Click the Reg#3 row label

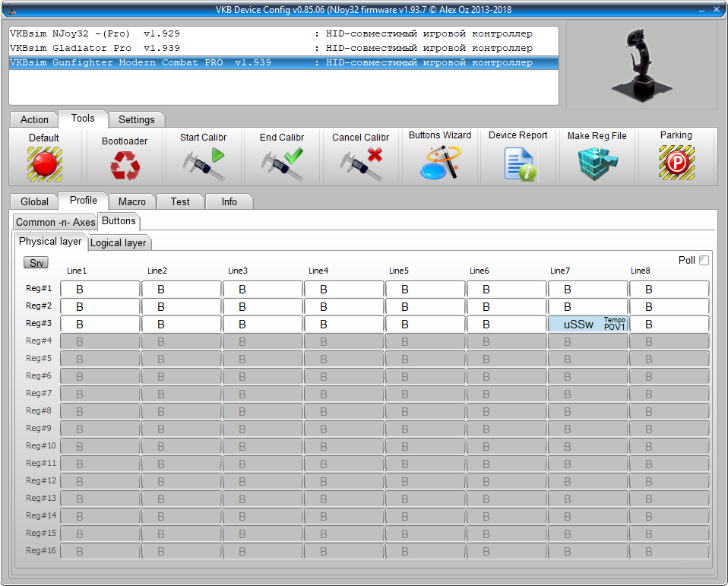[39, 323]
